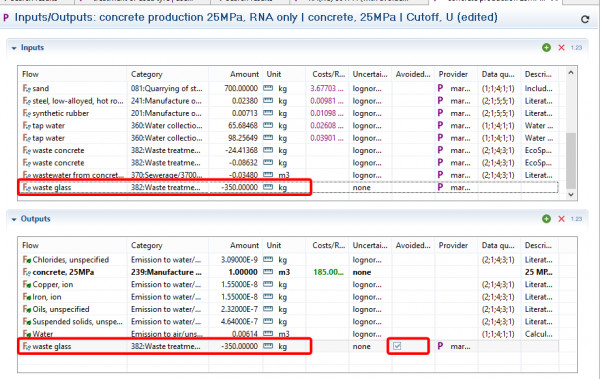The image size is (600, 379).
Task: Select concrete, 25MPa output flow
Action: tap(63, 272)
